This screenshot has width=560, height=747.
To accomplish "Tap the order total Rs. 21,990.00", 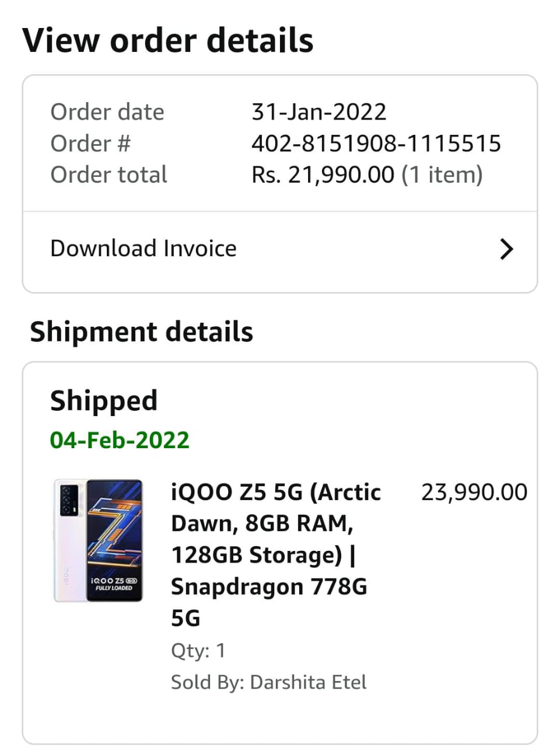I will [x=323, y=175].
